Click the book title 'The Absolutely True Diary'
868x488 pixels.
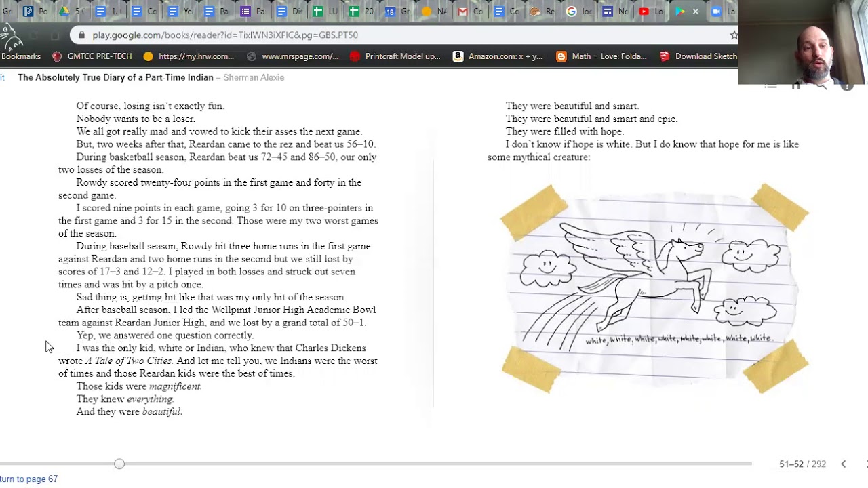click(x=115, y=77)
